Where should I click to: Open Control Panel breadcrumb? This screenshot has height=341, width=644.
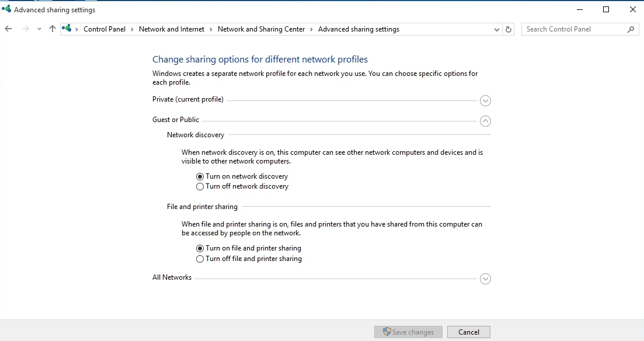tap(105, 29)
